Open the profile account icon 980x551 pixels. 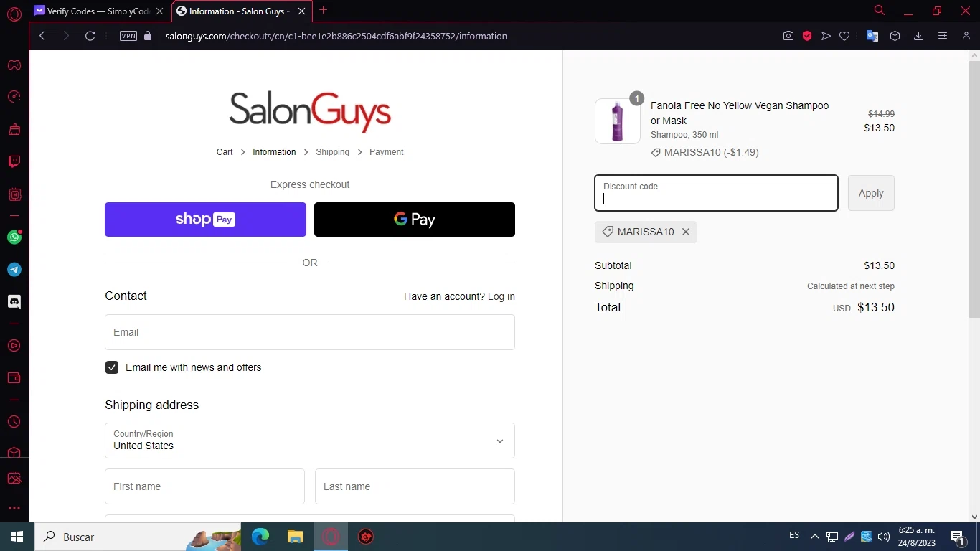pyautogui.click(x=966, y=36)
